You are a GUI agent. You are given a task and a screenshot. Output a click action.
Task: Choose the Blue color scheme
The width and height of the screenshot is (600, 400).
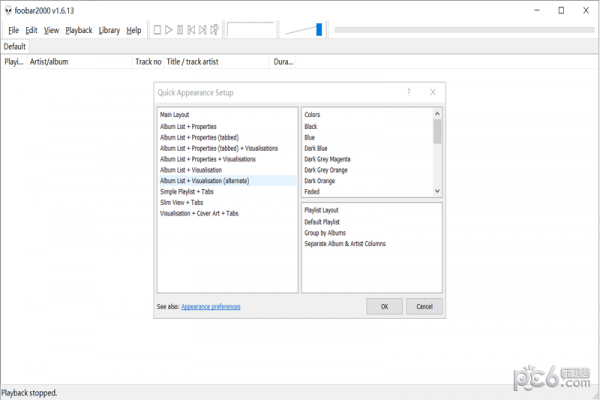click(x=310, y=137)
